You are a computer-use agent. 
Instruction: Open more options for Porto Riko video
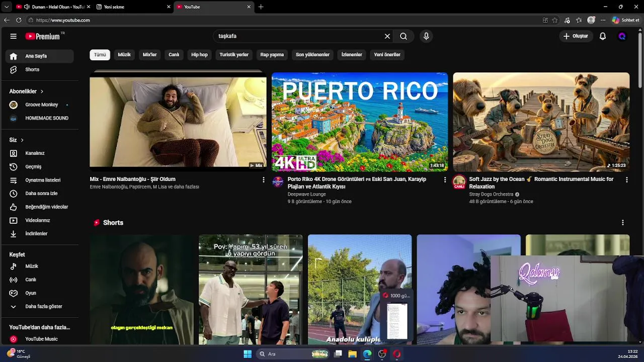(x=445, y=179)
